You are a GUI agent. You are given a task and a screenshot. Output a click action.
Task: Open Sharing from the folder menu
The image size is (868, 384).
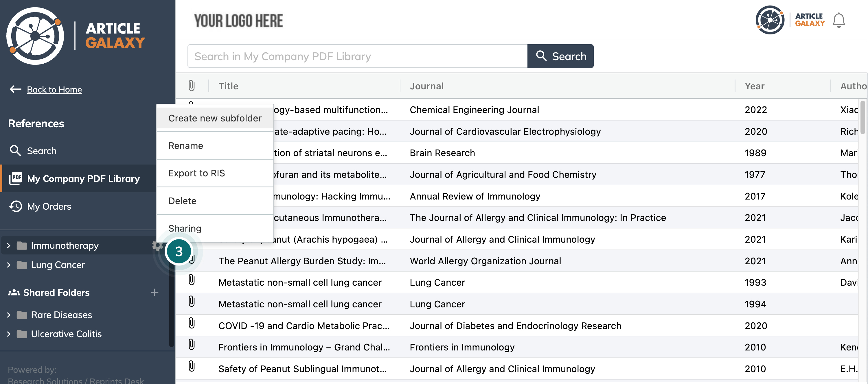click(x=215, y=228)
